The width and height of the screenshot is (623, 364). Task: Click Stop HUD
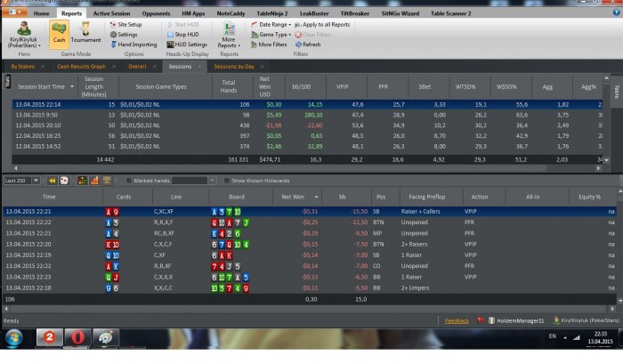(x=182, y=35)
